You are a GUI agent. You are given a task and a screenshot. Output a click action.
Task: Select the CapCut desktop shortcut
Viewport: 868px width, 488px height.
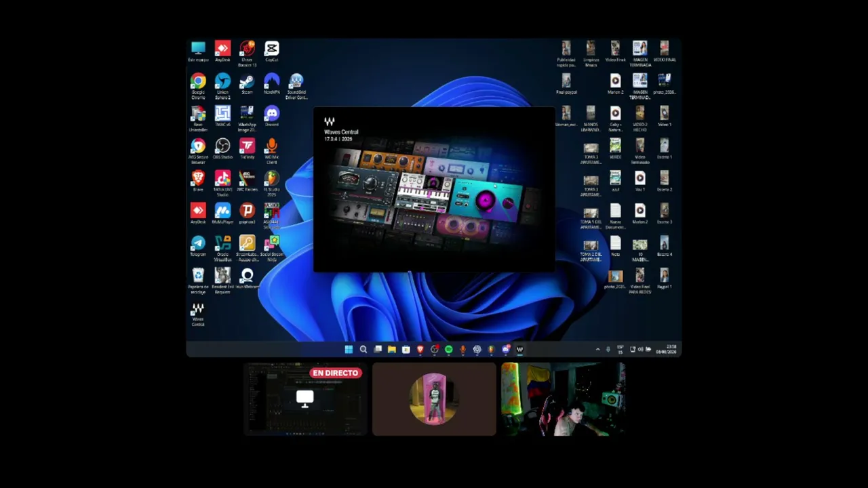pos(271,52)
